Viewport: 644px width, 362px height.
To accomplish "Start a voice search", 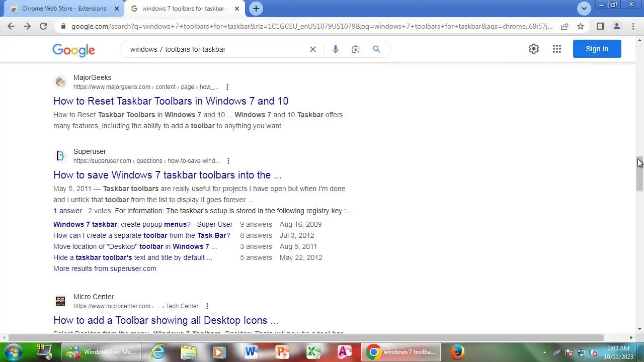I will point(336,49).
